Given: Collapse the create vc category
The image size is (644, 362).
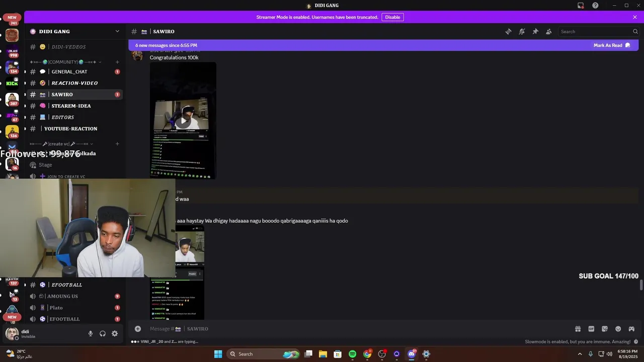Looking at the screenshot, I should pos(60,144).
